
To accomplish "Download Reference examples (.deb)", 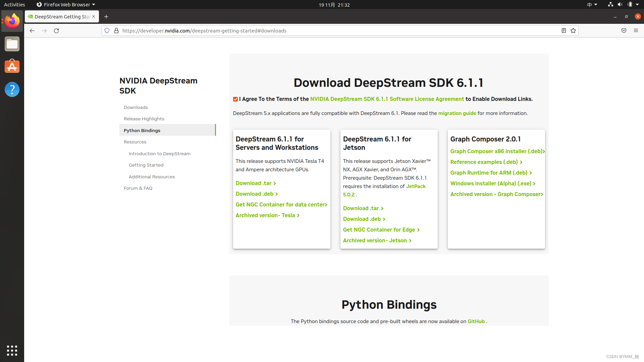I will [486, 162].
